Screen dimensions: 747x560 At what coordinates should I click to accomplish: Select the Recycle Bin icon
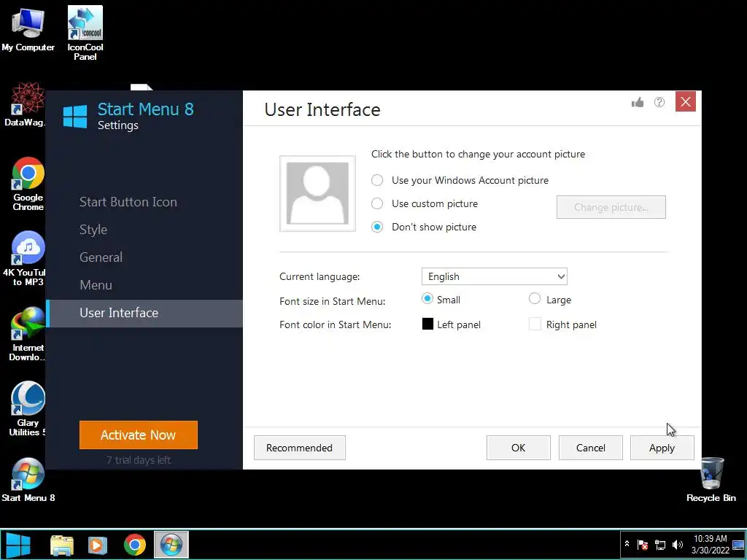click(711, 480)
